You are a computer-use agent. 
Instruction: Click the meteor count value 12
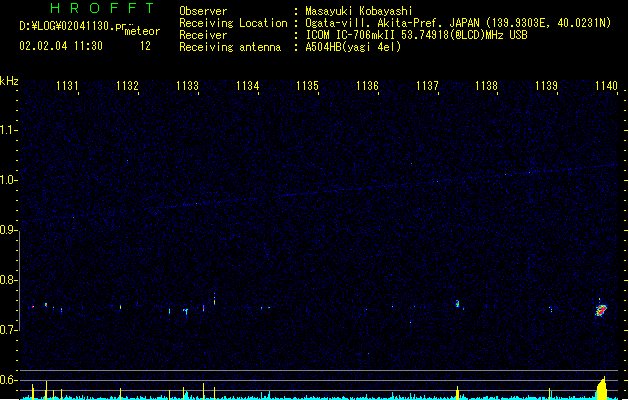tap(145, 46)
